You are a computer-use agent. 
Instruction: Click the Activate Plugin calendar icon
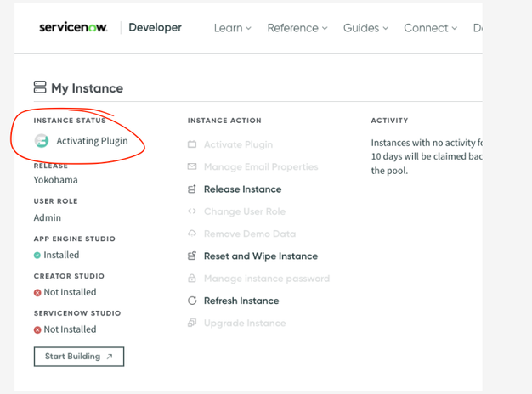[192, 144]
